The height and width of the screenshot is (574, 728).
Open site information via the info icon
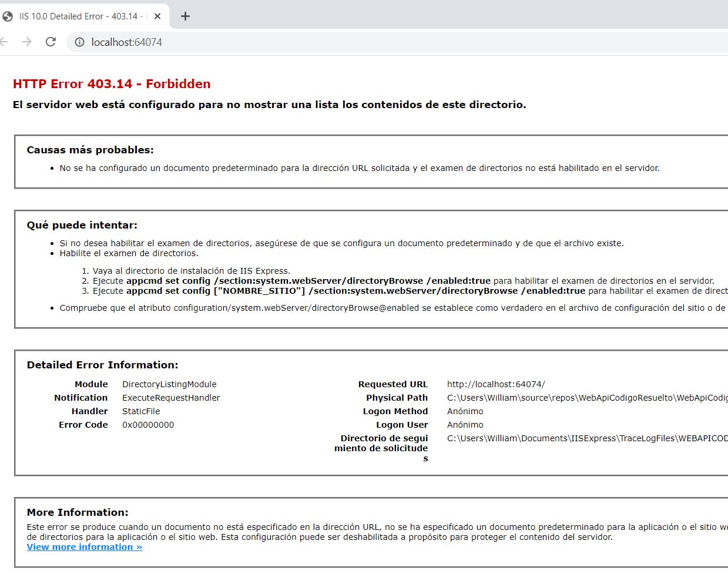[x=78, y=42]
